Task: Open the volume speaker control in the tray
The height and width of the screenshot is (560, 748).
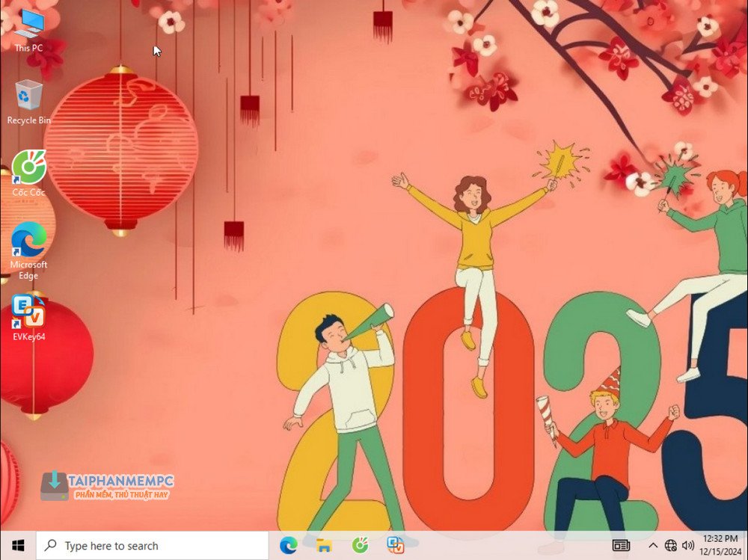Action: click(688, 546)
